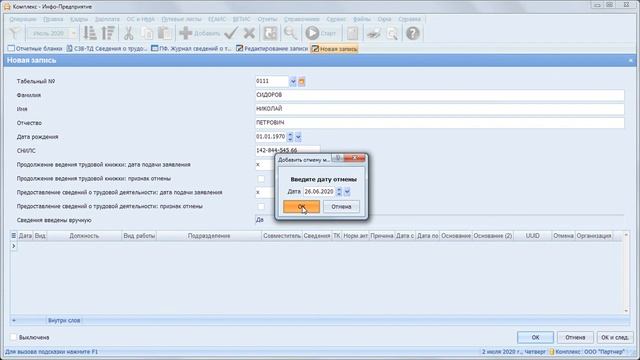This screenshot has width=640, height=360.
Task: Open the Операции menu
Action: coord(23,19)
